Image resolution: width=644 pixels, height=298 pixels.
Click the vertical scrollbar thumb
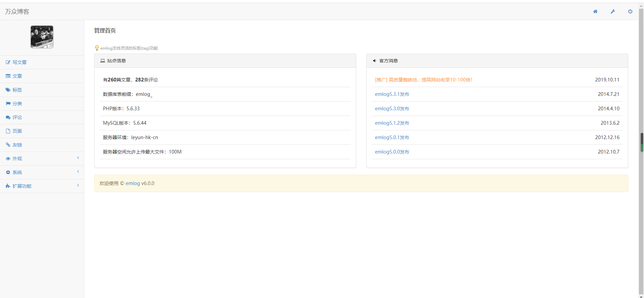point(642,142)
